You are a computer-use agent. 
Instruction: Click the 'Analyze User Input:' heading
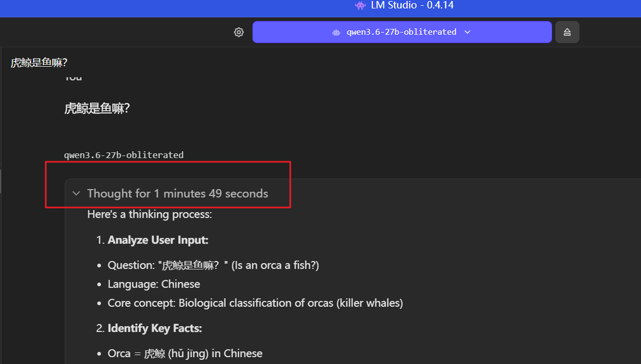point(158,240)
